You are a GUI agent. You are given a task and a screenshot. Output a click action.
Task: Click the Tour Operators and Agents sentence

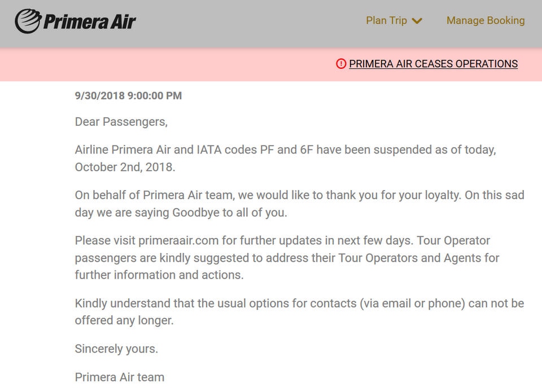287,258
